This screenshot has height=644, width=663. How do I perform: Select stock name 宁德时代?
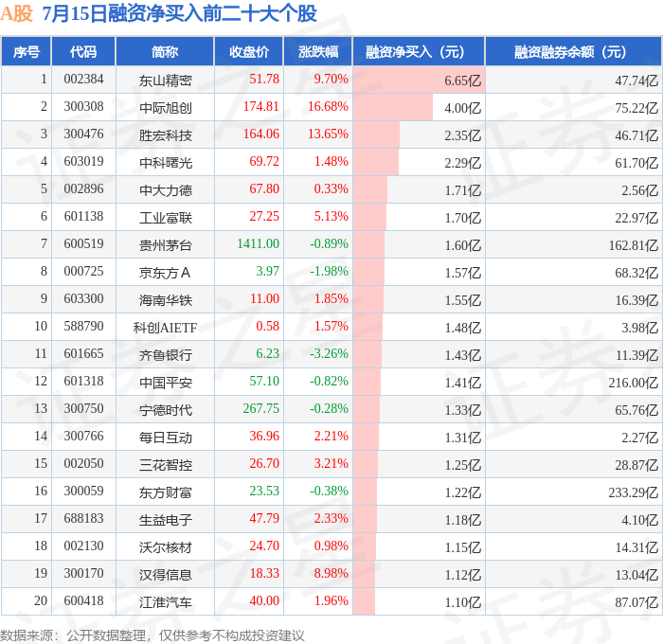point(166,410)
